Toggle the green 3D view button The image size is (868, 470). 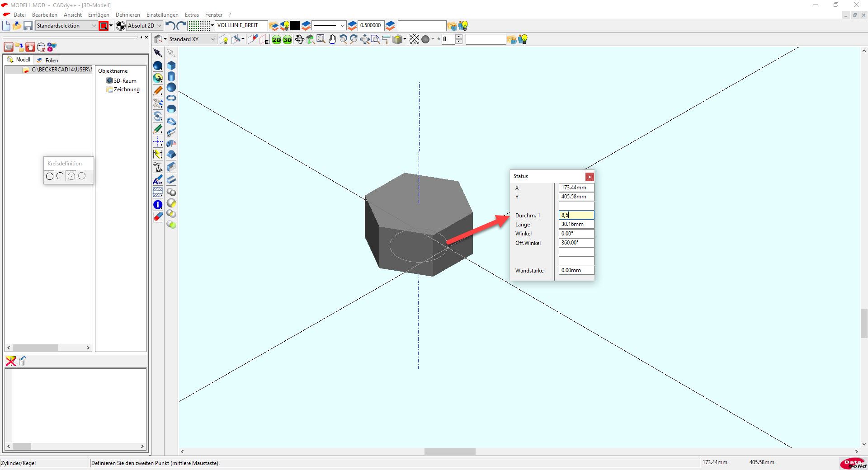[x=288, y=40]
